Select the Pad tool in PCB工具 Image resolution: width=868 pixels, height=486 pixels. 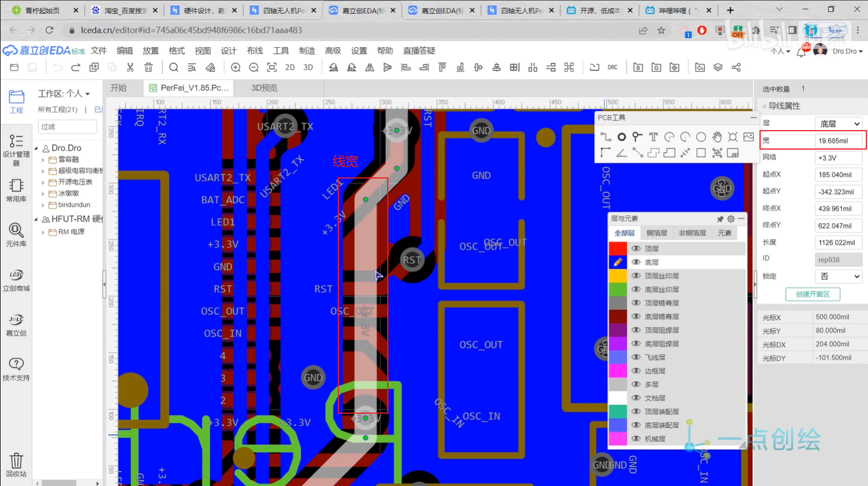622,137
